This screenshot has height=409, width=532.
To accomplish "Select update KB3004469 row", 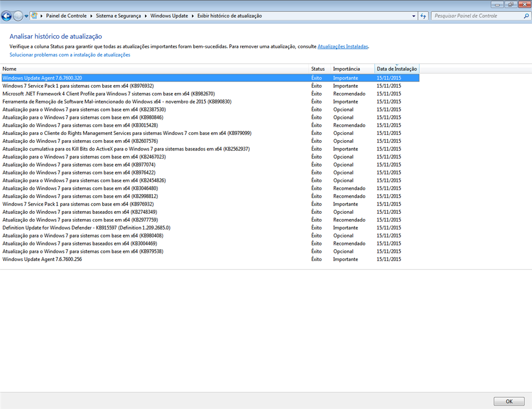I will point(210,243).
